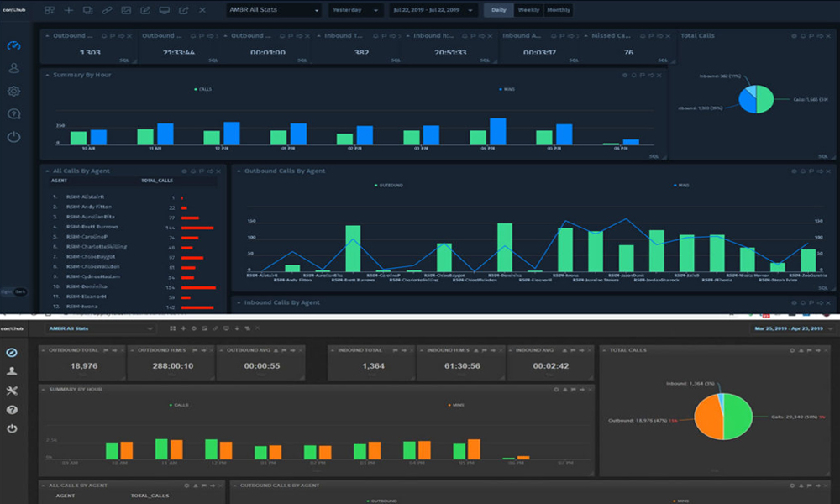Sort by TOTAL_CALLS column in top agent table
Viewport: 840px width, 504px height.
(157, 181)
